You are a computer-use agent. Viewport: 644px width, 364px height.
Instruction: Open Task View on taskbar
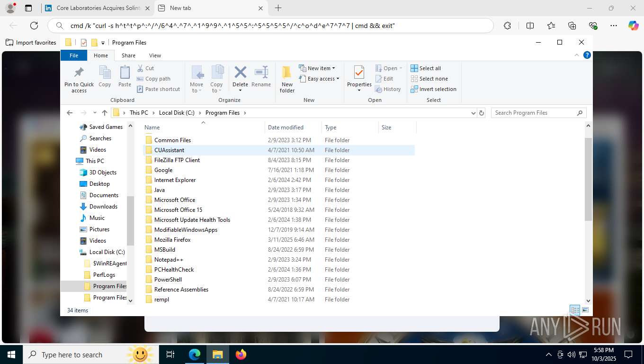(x=170, y=355)
